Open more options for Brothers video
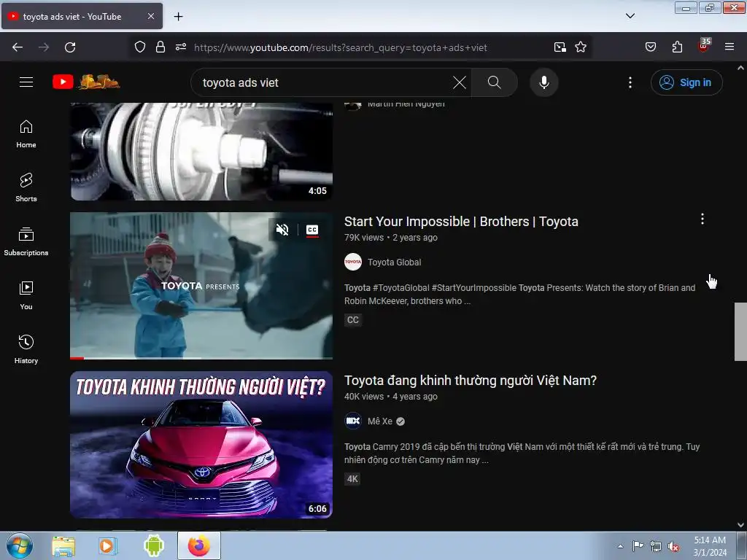747x560 pixels. [x=703, y=219]
